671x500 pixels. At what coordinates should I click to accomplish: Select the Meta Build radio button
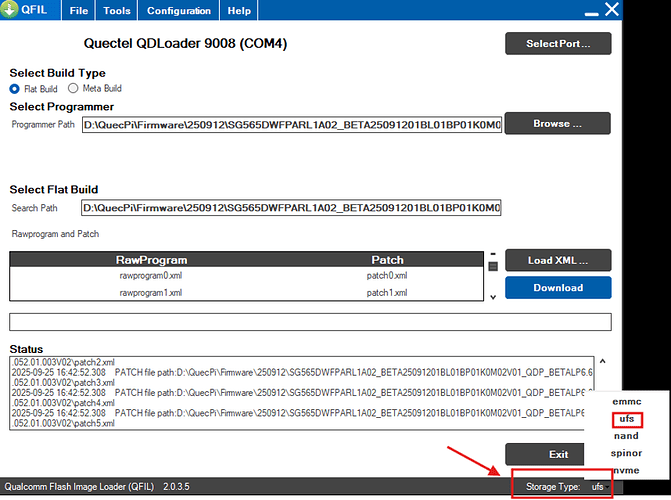click(x=73, y=88)
